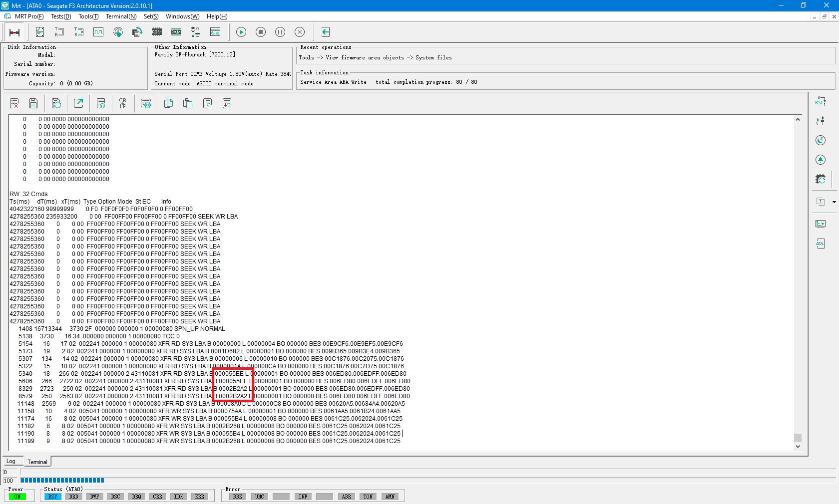Minimize the inner MDI child window
Screen dimensions: 839x504
click(815, 16)
